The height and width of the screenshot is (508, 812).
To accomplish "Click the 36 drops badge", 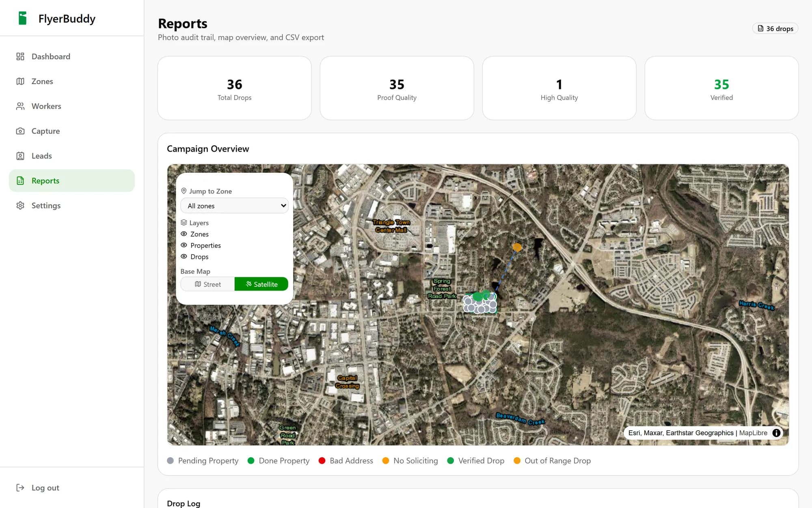I will click(775, 28).
